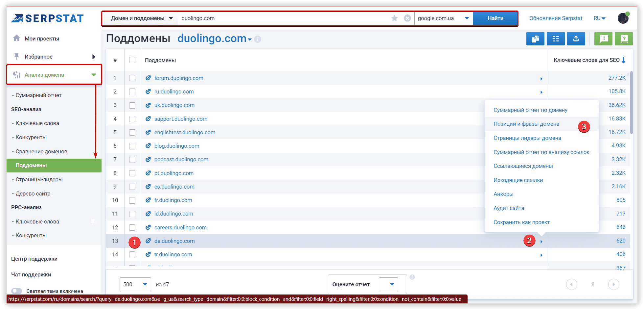Open de.duolingo.com subdomain link
The height and width of the screenshot is (310, 644).
pyautogui.click(x=174, y=241)
